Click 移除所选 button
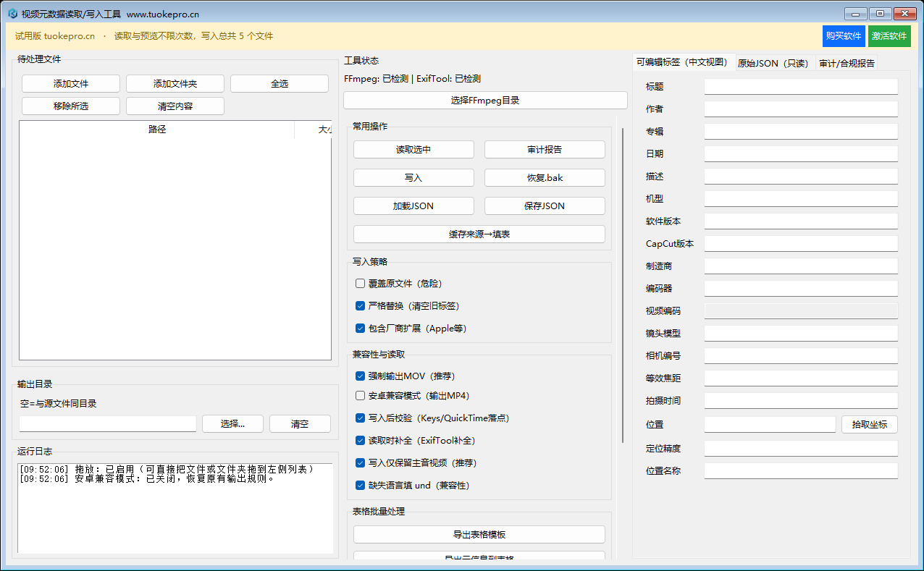924x571 pixels. (x=71, y=106)
